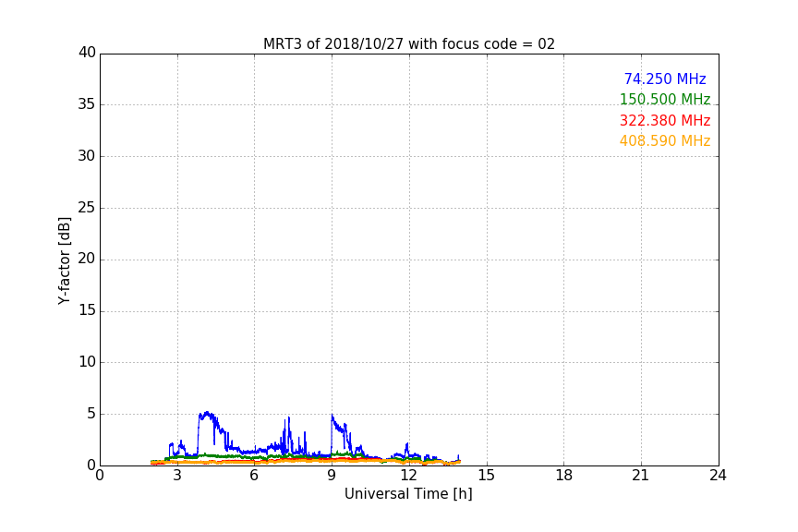Click x-axis tick label 12

[408, 476]
